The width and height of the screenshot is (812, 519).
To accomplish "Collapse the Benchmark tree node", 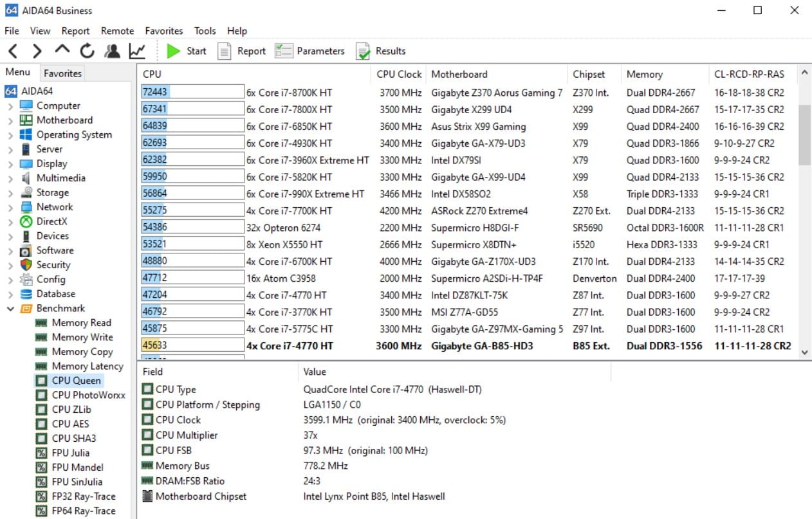I will tap(10, 309).
